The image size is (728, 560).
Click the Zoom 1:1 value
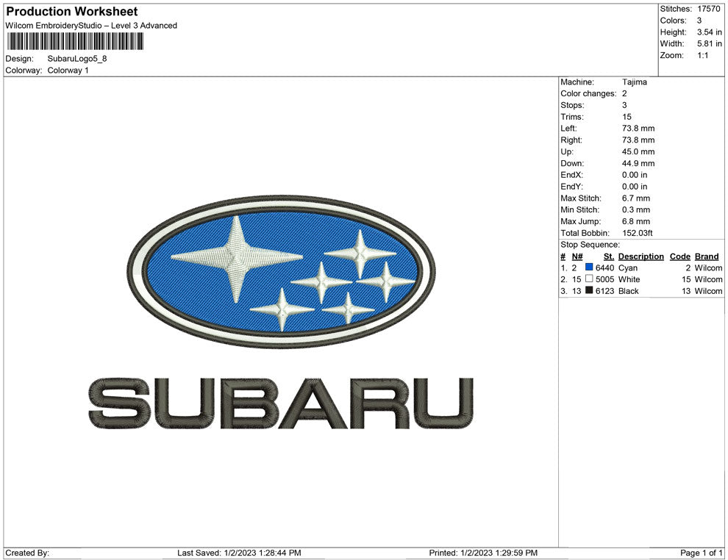click(x=703, y=54)
